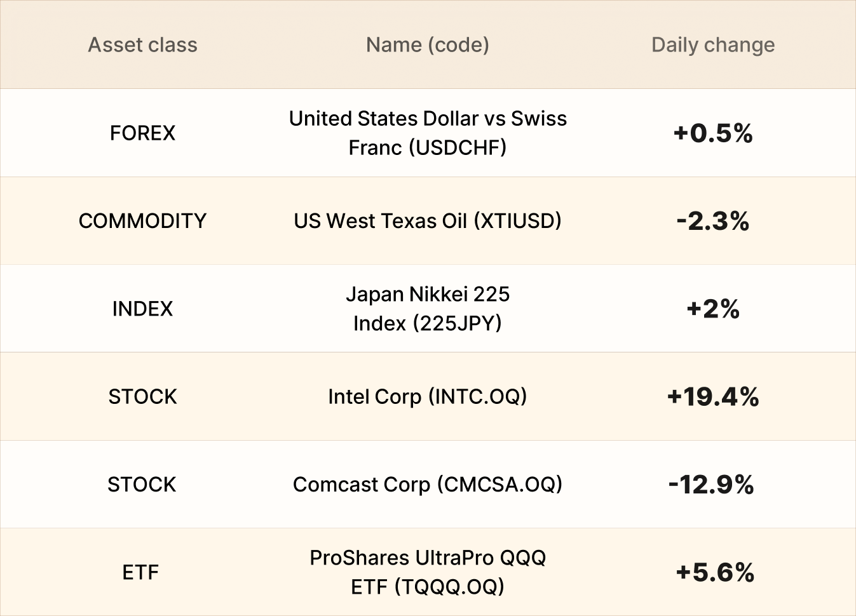Select the FOREX asset class cell
Screen dimensions: 856x616
tap(142, 133)
